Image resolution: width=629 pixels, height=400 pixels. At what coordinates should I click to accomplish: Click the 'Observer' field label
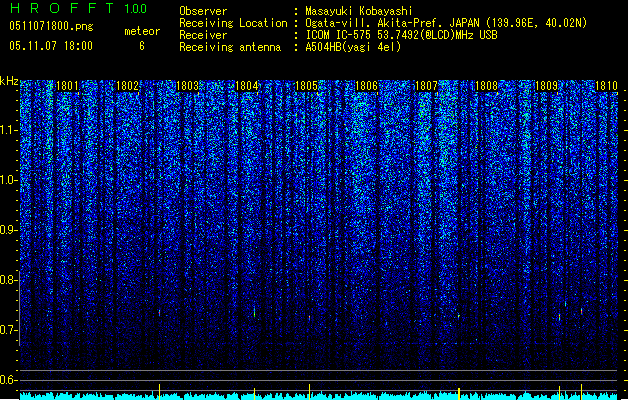(x=203, y=11)
